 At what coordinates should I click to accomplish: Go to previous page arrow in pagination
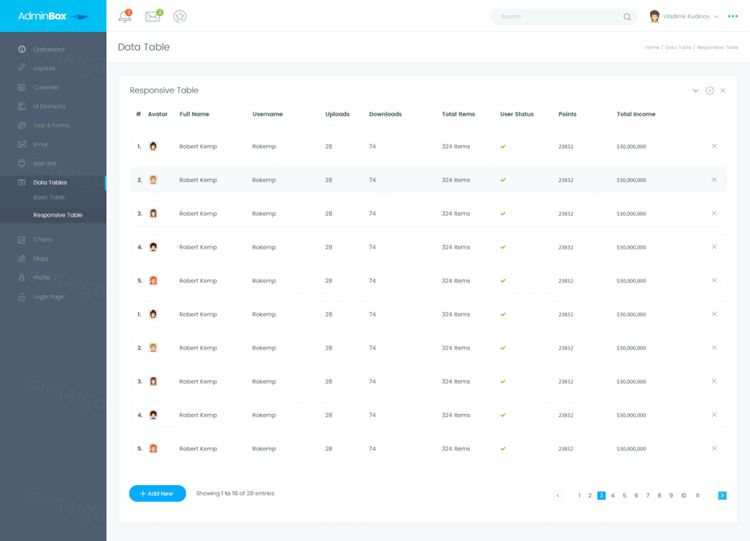click(558, 496)
